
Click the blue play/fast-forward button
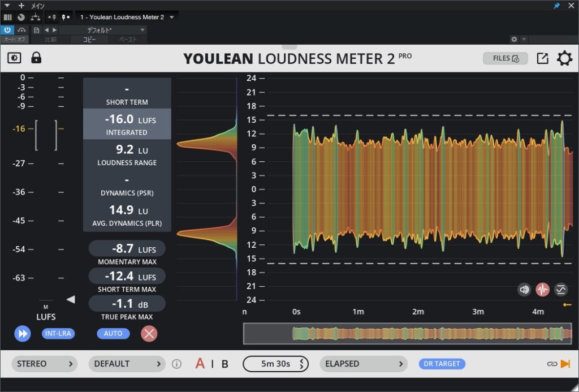point(23,334)
